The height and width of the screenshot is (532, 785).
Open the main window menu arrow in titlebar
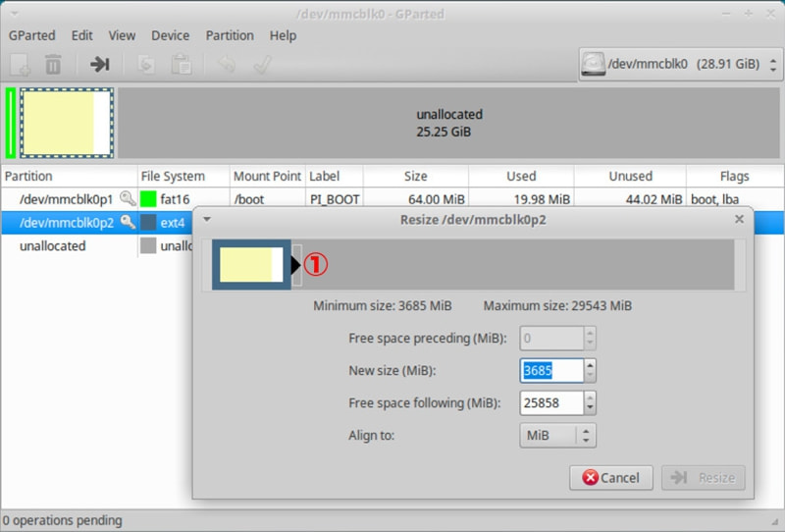pyautogui.click(x=14, y=14)
